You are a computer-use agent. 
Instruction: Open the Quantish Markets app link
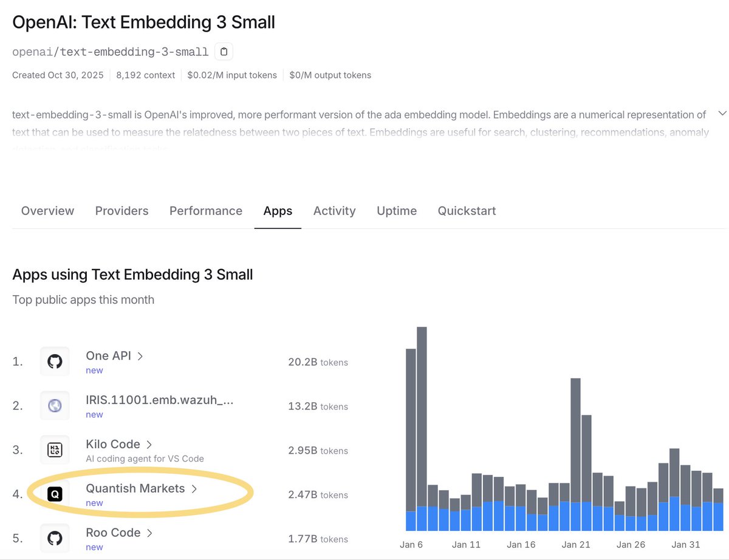(x=135, y=488)
